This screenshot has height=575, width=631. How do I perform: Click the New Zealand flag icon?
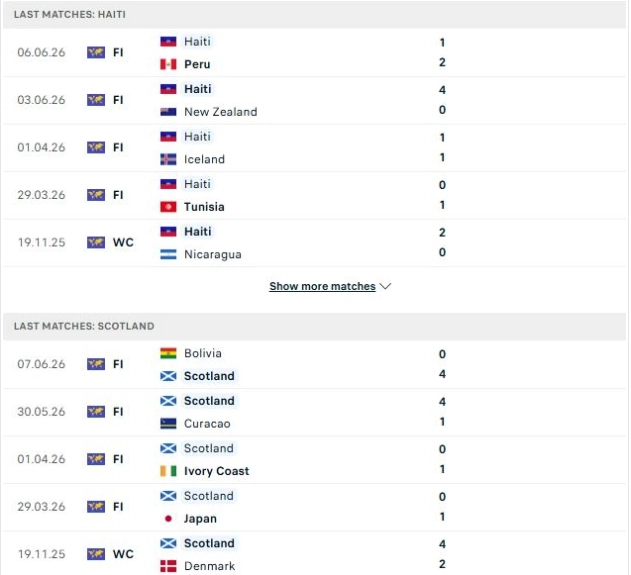[168, 112]
